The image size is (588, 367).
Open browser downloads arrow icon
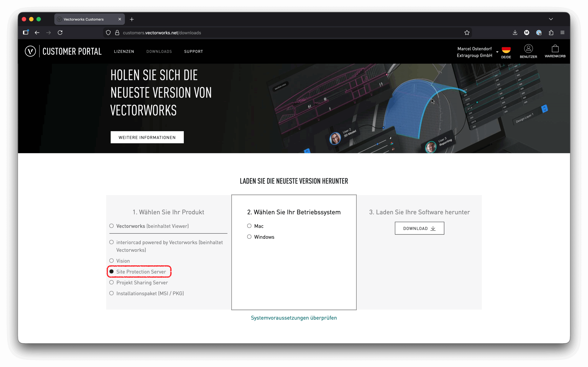pos(515,33)
